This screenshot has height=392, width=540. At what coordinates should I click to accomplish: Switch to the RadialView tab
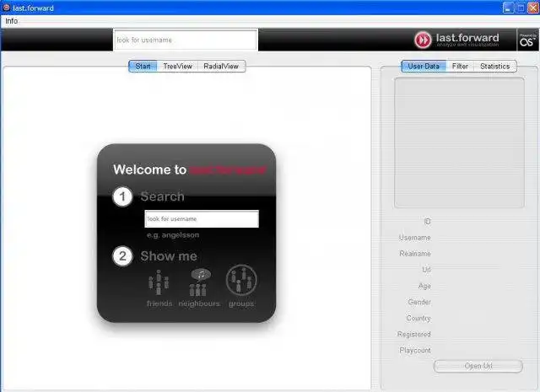click(221, 66)
